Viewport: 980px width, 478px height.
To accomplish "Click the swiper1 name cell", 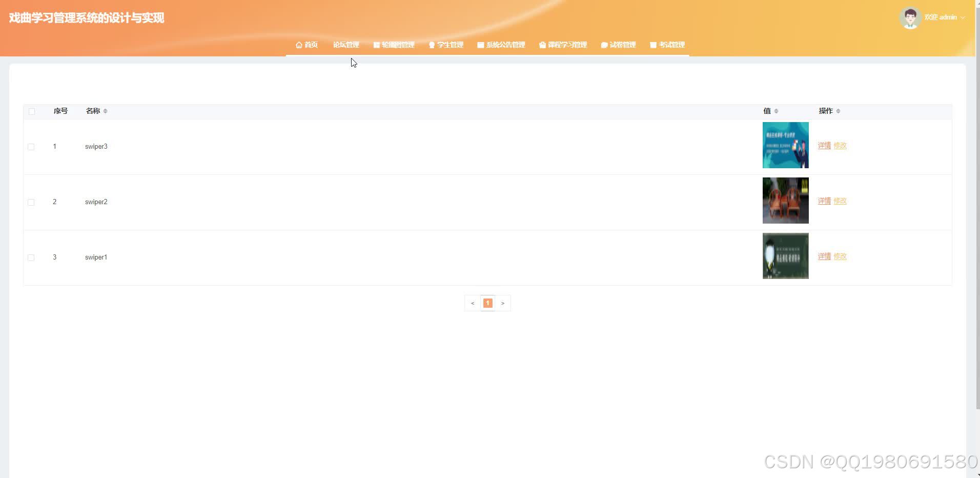I will (96, 257).
